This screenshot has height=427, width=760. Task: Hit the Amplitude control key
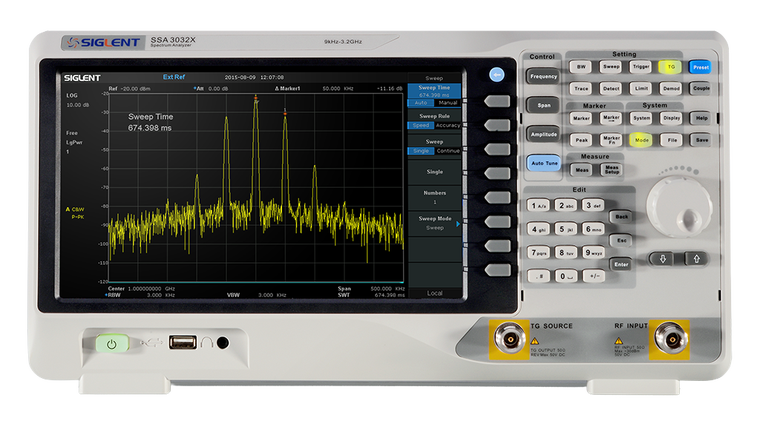click(543, 134)
